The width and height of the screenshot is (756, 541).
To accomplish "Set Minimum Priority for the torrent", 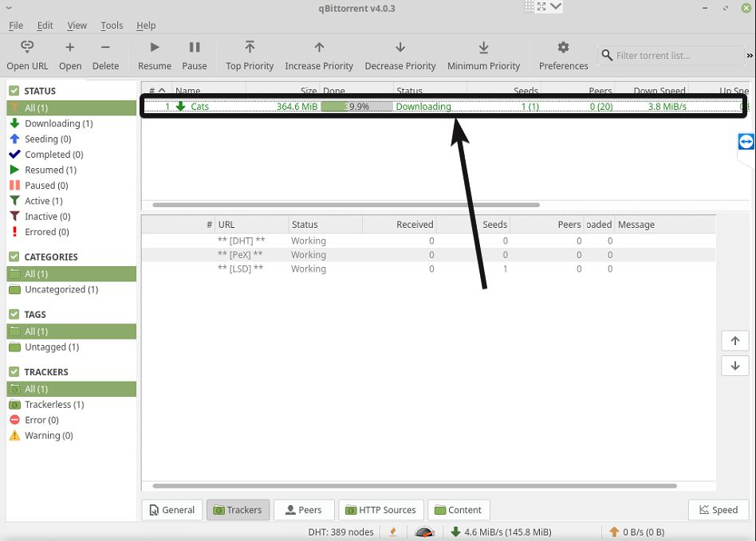I will (483, 47).
